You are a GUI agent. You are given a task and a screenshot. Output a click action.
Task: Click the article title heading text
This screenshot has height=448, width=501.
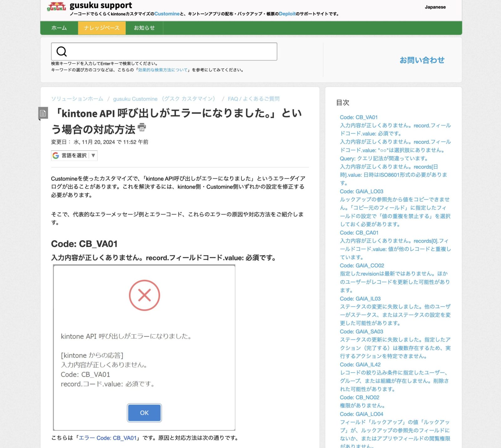[x=176, y=121]
